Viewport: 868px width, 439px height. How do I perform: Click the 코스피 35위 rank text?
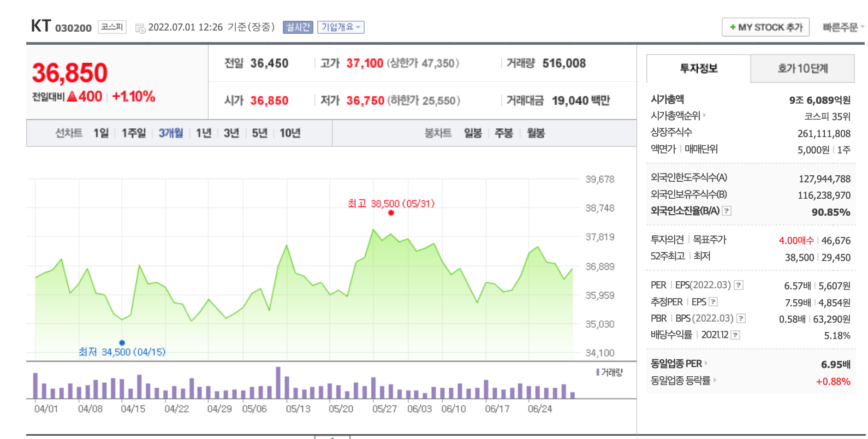point(827,116)
